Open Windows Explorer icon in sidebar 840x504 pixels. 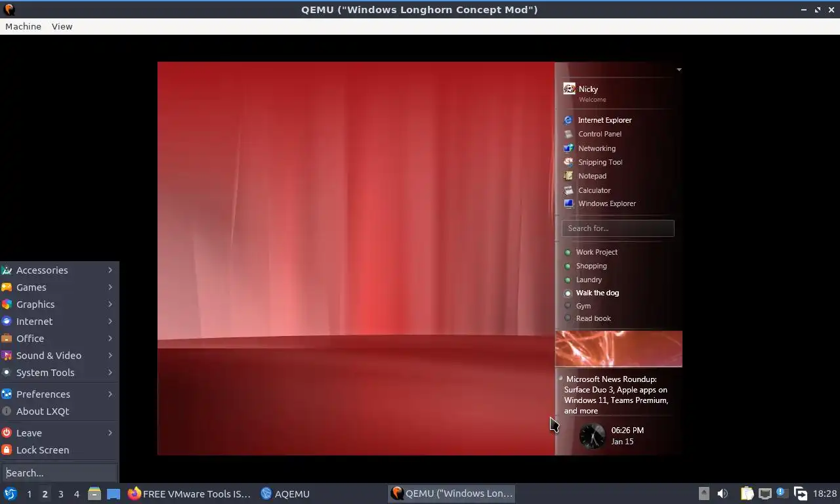pyautogui.click(x=568, y=203)
